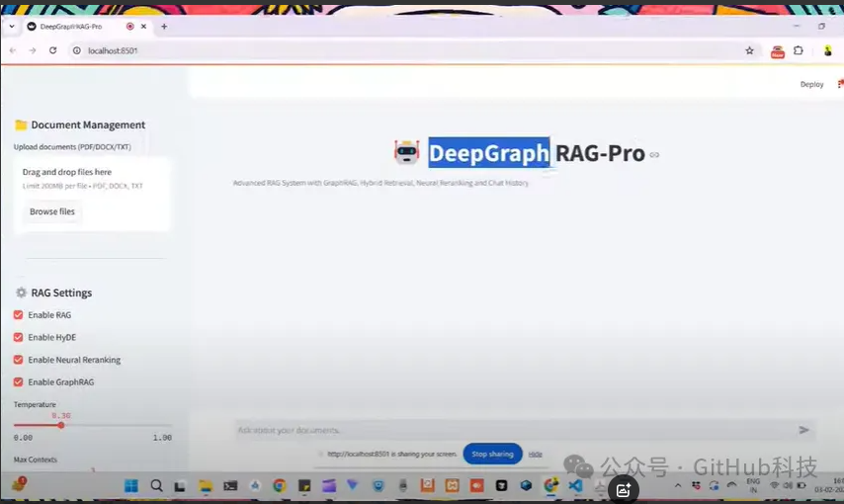844x504 pixels.
Task: Open the browser extensions puzzle icon
Action: (x=799, y=50)
